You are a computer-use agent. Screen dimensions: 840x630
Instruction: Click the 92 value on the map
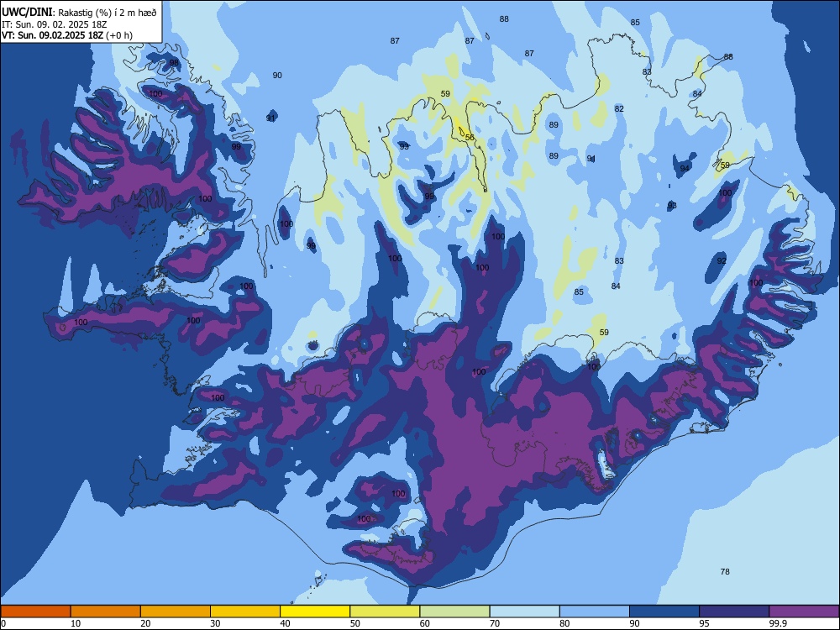pos(722,261)
